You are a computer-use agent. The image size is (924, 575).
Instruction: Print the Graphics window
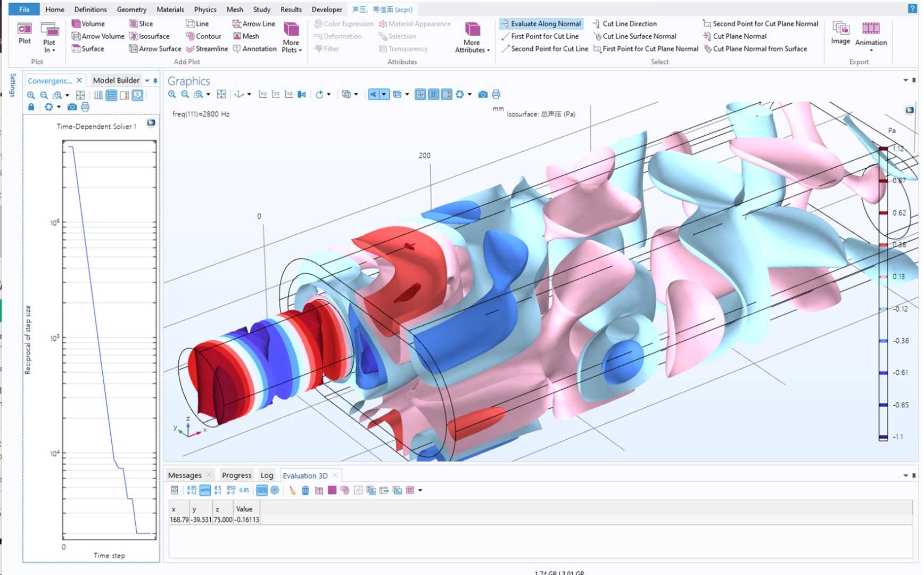click(496, 94)
